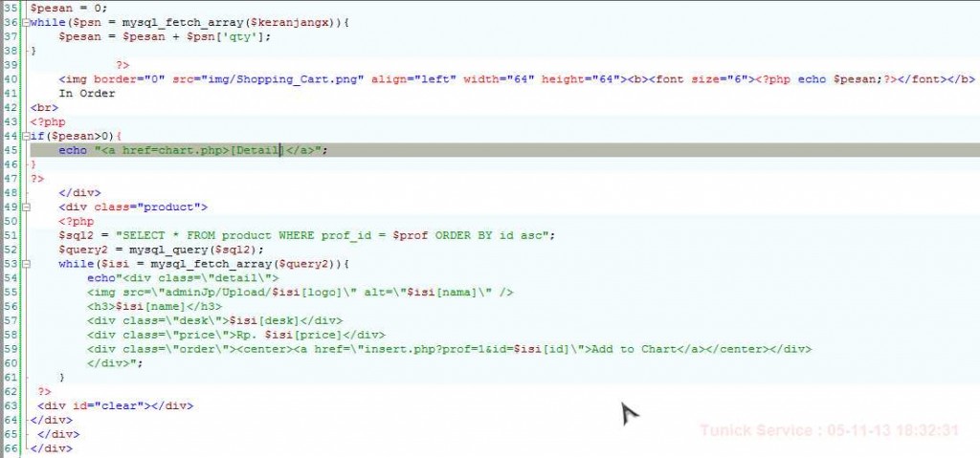Click the ?> closing tag on line 62
This screenshot has height=458, width=980.
click(44, 392)
